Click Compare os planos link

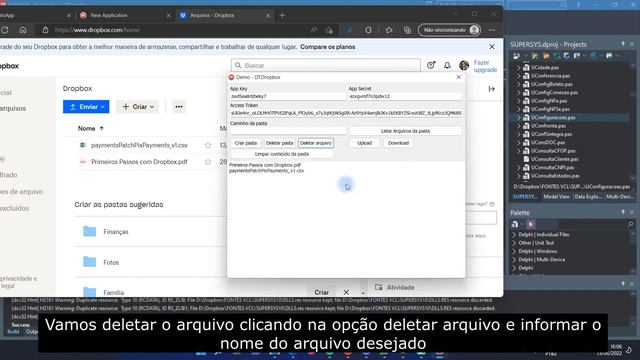tap(327, 47)
